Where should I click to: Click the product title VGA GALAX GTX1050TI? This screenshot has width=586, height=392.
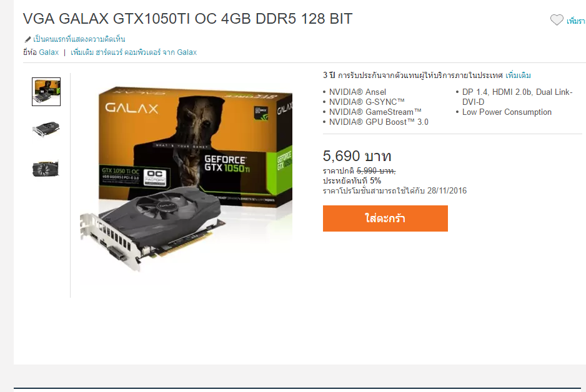187,19
